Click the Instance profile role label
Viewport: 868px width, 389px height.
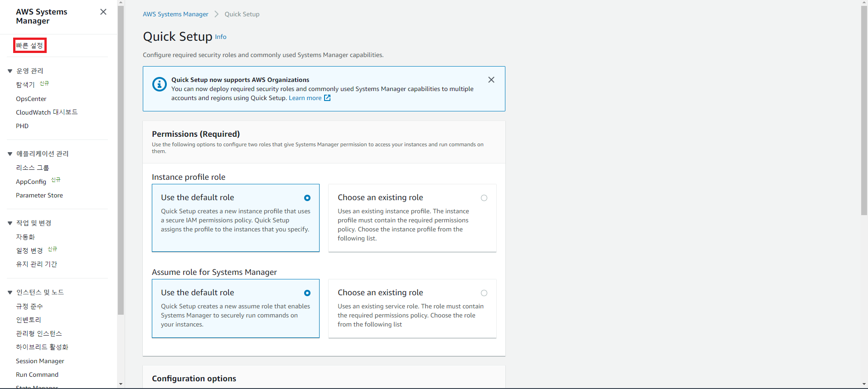point(189,177)
